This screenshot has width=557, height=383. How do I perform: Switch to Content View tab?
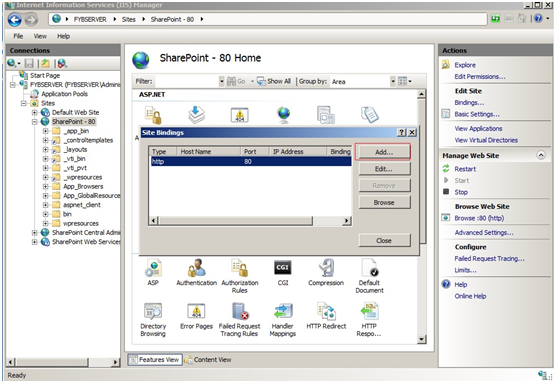(x=208, y=360)
